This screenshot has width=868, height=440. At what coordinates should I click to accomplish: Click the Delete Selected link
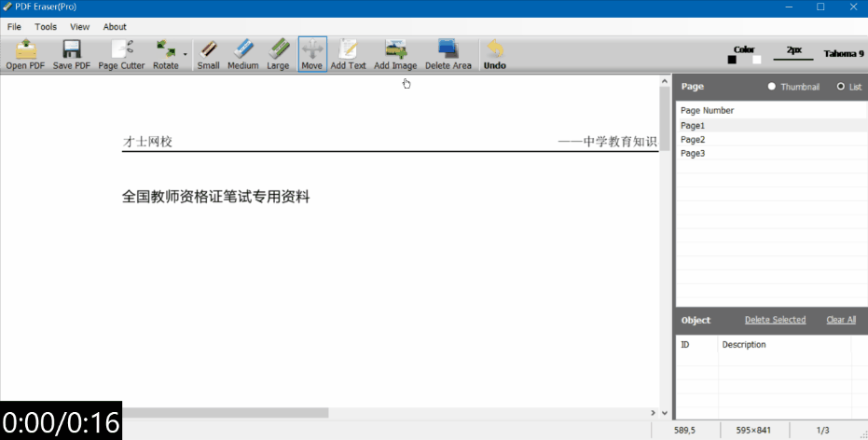coord(775,320)
